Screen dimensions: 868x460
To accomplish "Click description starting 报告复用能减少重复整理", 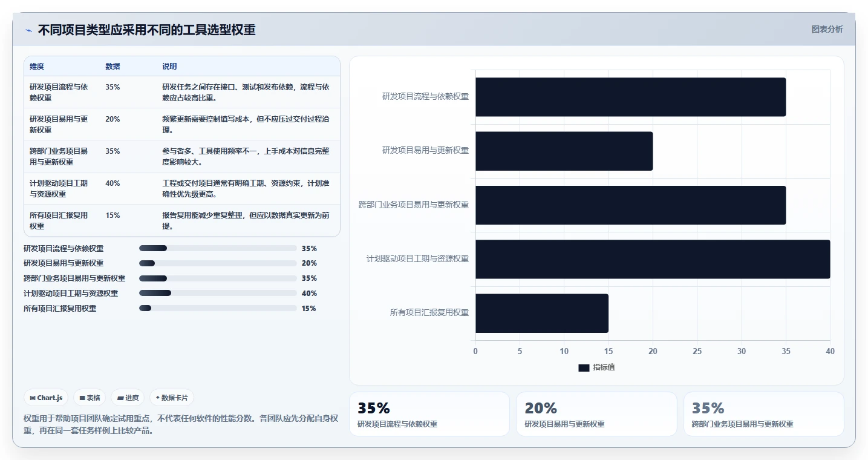I will (x=246, y=220).
